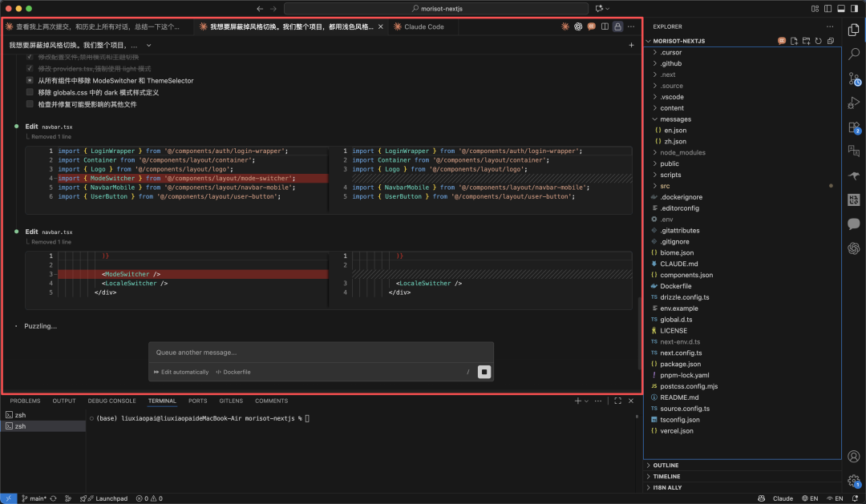Open the chat bubble view in activity bar

[854, 224]
